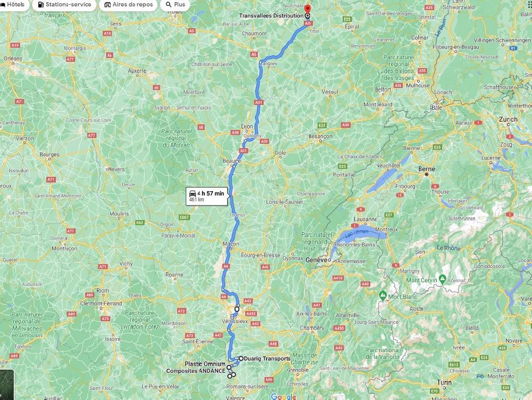
Task: Click the Berne city marker dot
Action: pyautogui.click(x=427, y=174)
